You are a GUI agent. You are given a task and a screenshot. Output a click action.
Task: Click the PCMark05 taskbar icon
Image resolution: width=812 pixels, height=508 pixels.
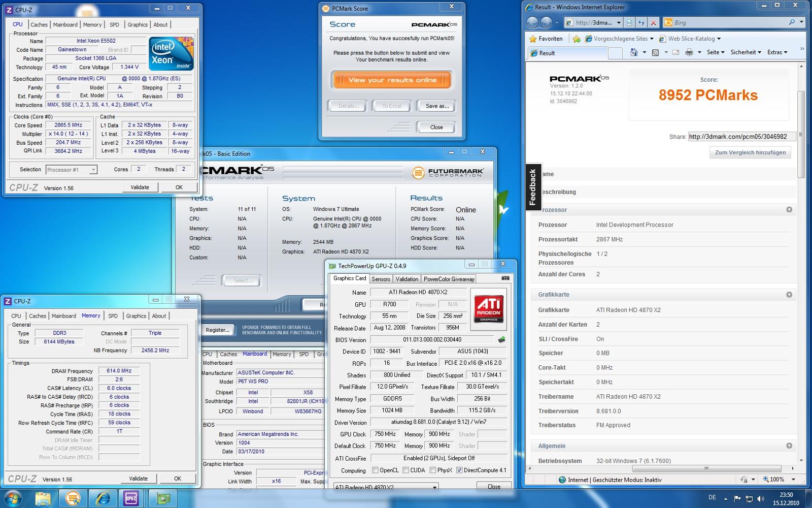[73, 498]
